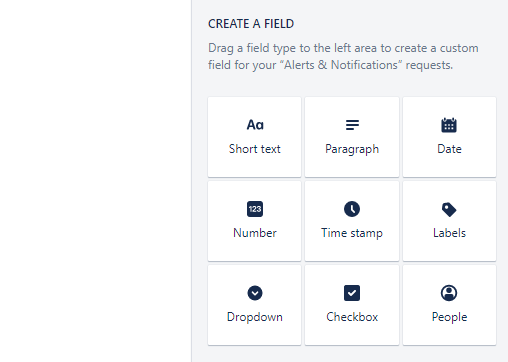Pick the "Paragraph" field type label
The width and height of the screenshot is (508, 362).
pos(352,150)
